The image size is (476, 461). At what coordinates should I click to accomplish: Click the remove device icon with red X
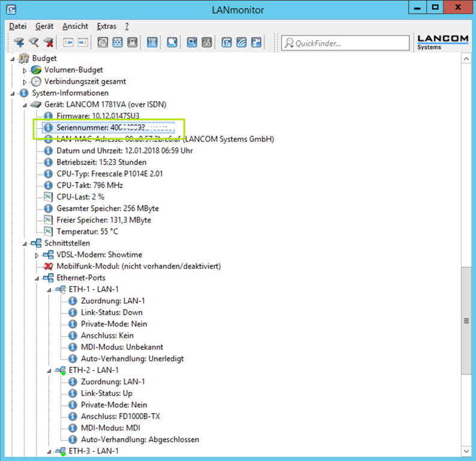(49, 43)
